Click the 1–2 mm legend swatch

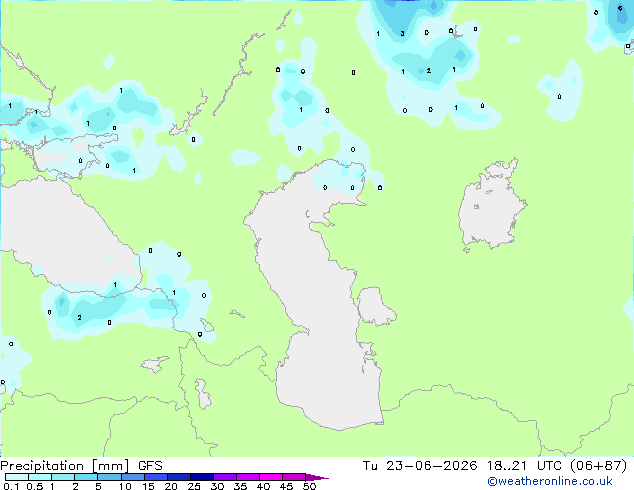(63, 477)
